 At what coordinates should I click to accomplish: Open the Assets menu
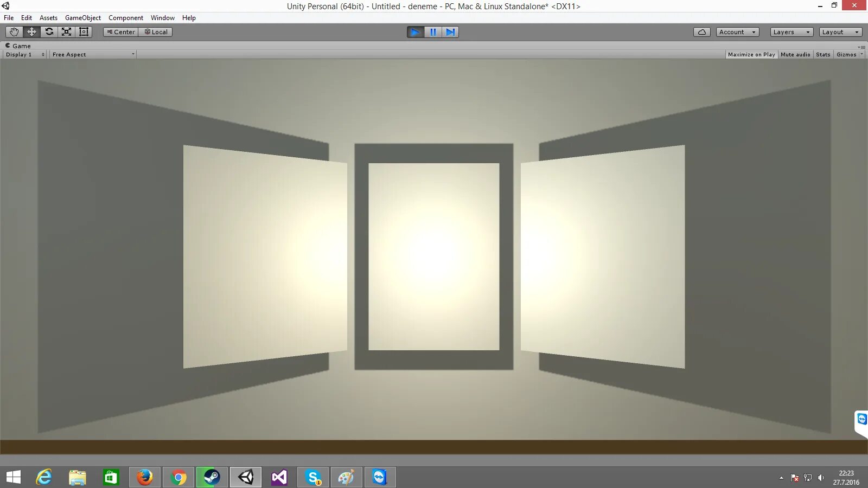[x=48, y=18]
